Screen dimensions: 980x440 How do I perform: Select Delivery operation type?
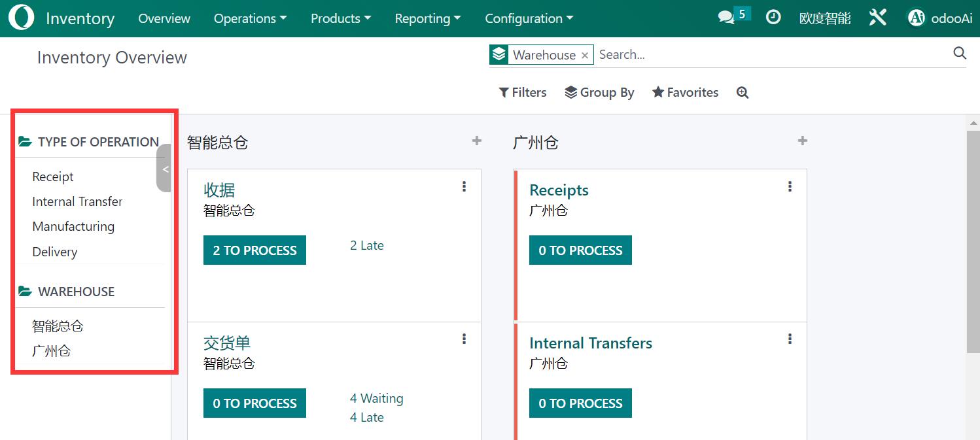point(55,252)
